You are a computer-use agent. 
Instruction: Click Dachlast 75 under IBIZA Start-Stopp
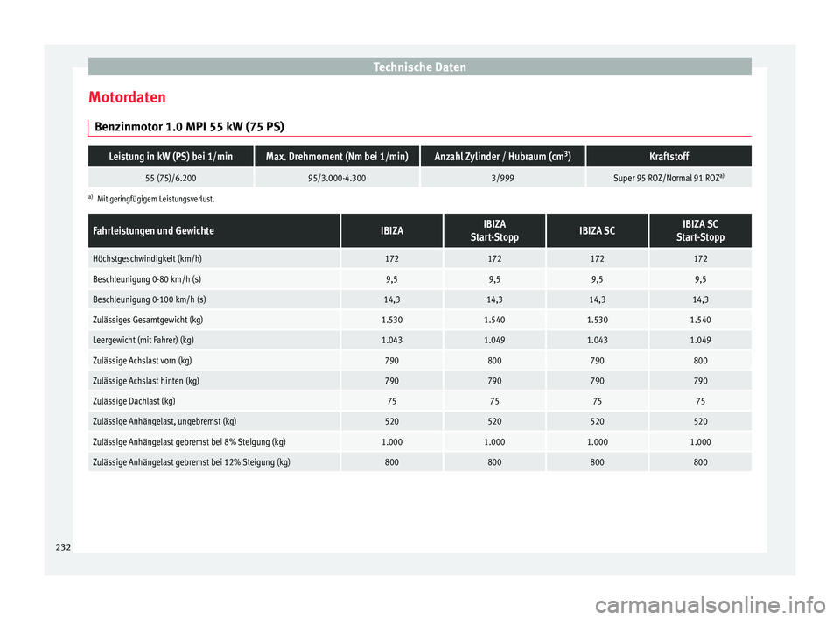[x=494, y=401]
